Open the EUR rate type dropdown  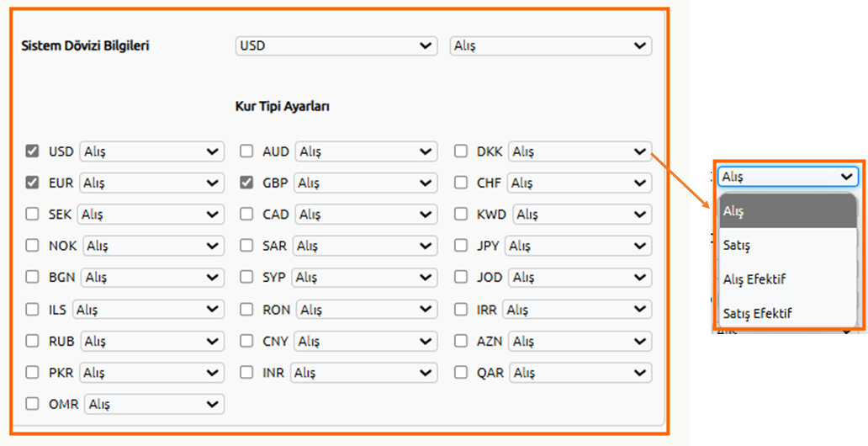click(x=151, y=183)
